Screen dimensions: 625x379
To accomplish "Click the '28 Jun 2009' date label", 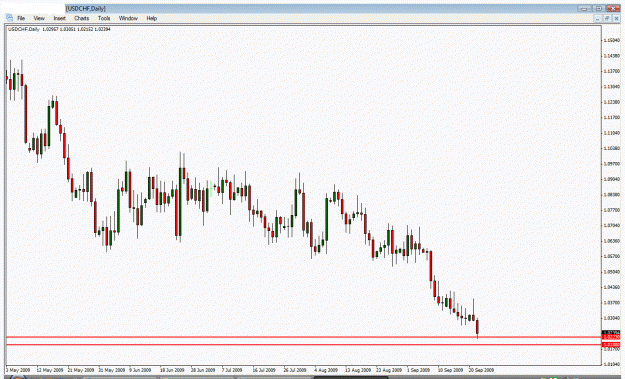I will [203, 370].
